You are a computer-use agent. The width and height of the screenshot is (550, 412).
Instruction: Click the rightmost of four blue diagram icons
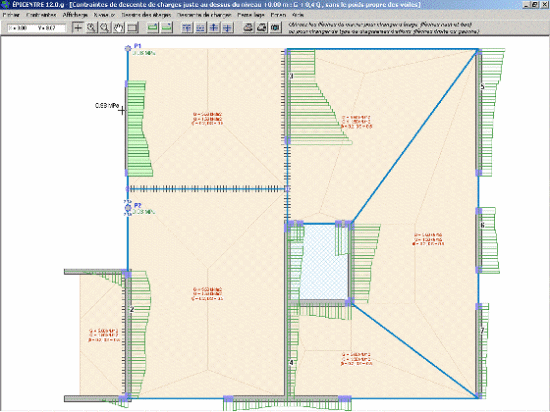tap(228, 27)
